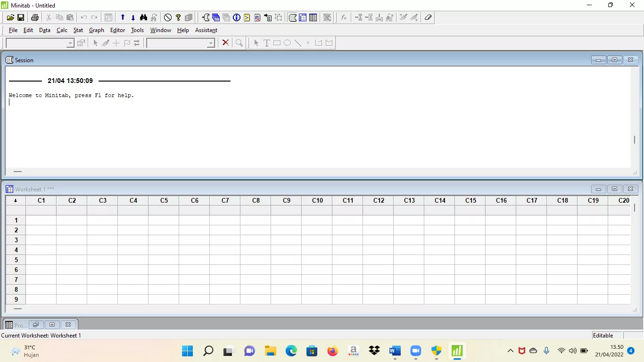Open the Tools menu
Screen dimensions: 644x362
point(138,30)
